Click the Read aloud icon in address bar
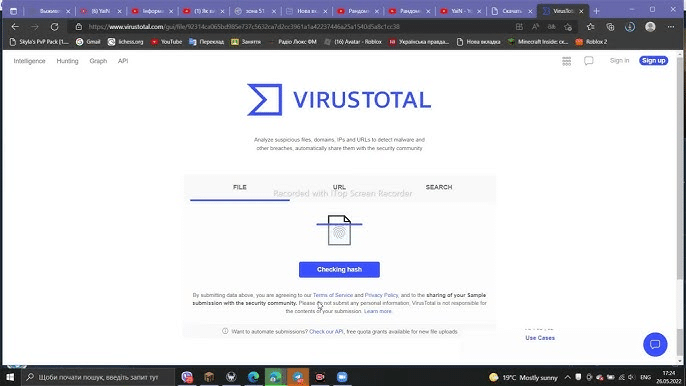The image size is (686, 386). click(536, 27)
